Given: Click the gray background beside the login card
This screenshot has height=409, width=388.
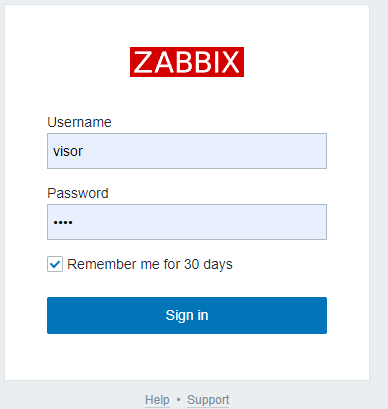Looking at the screenshot, I should [x=379, y=200].
